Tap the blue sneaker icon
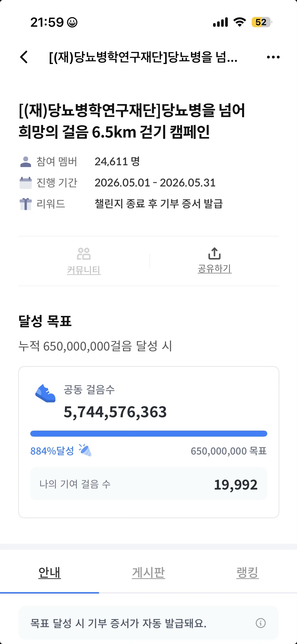The height and width of the screenshot is (644, 297). 45,393
